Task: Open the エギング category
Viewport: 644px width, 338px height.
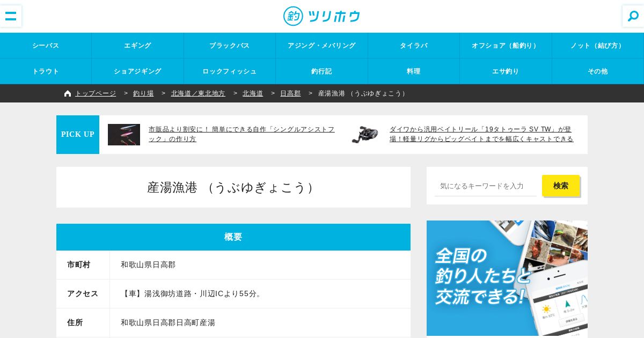Action: [138, 46]
